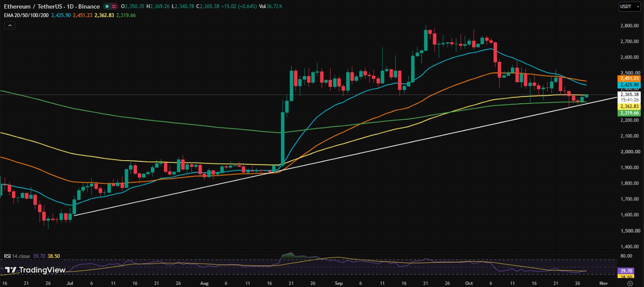
Task: Click the orange 2,451.23 price scale label
Action: tap(629, 79)
